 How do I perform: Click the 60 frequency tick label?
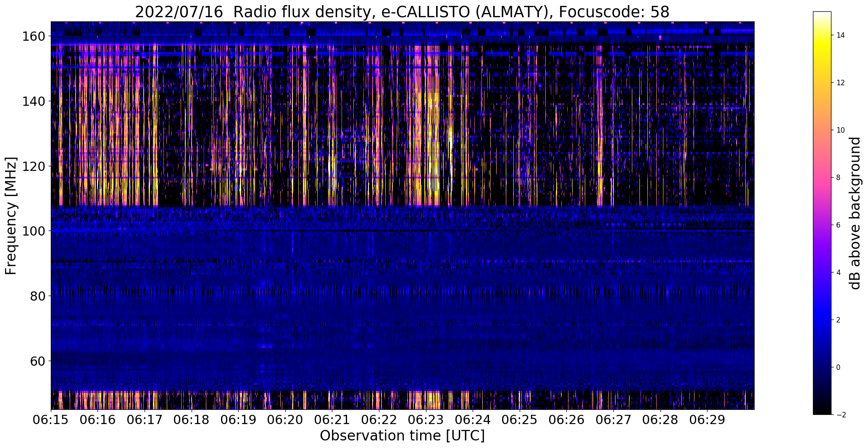[x=38, y=361]
